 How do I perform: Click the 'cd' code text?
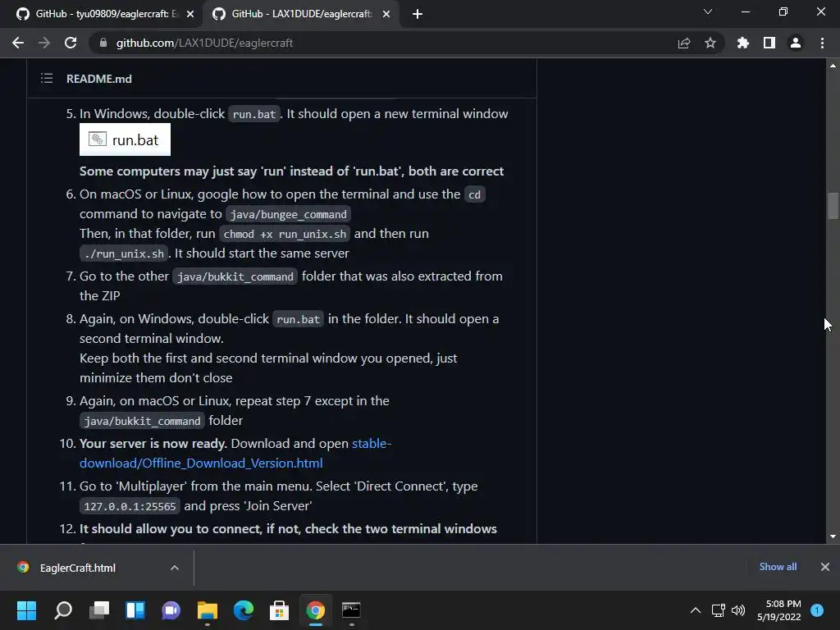pos(475,194)
